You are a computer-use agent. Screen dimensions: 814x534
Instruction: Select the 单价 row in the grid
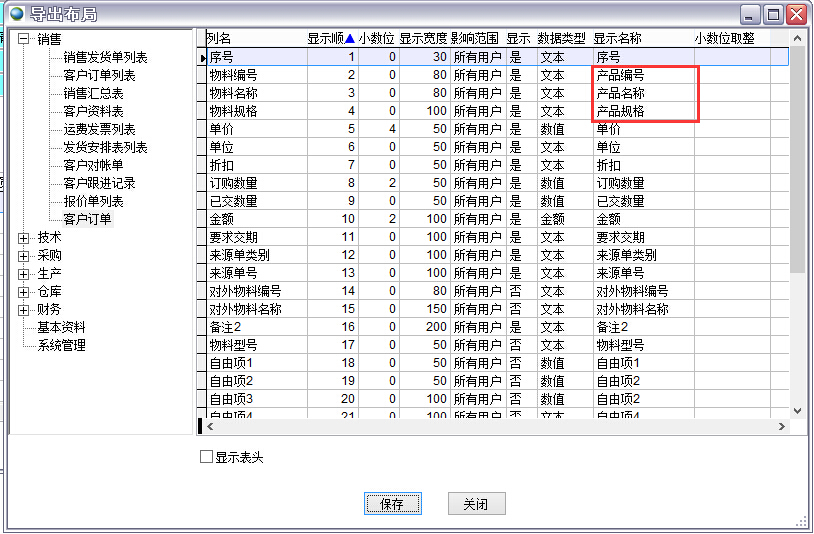(255, 129)
